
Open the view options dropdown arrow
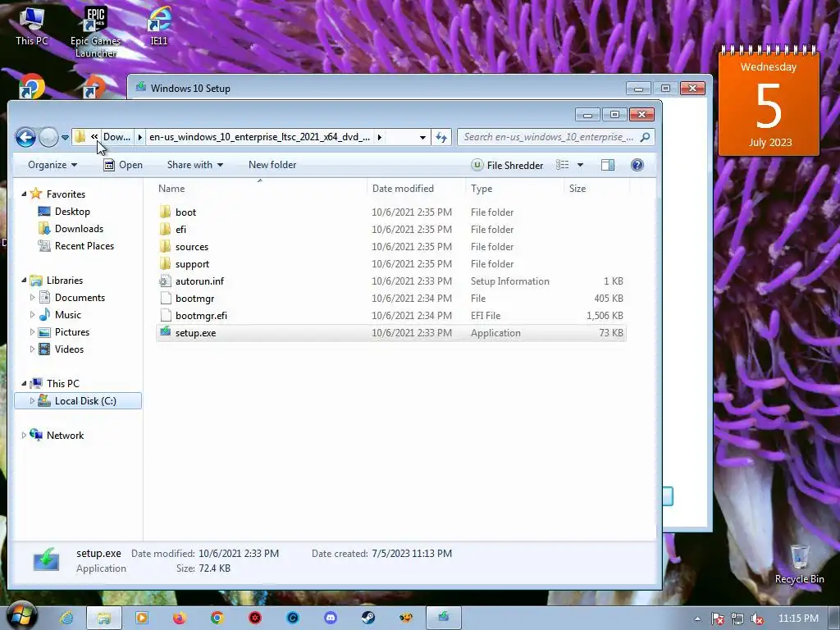click(x=580, y=165)
